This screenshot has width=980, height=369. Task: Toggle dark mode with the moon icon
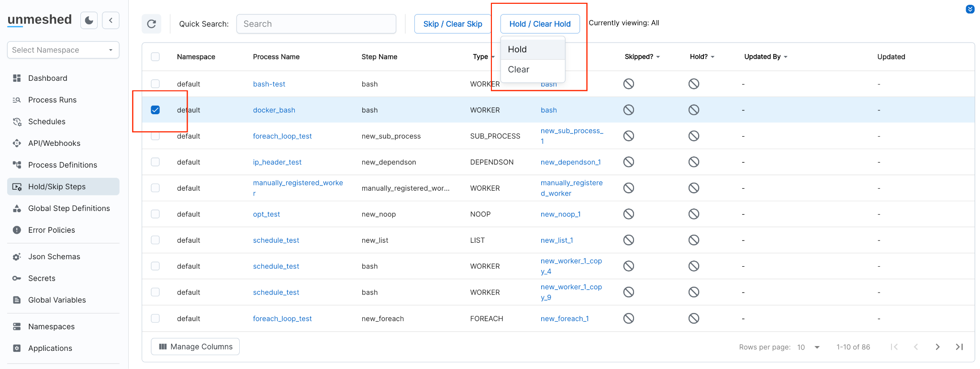(89, 20)
